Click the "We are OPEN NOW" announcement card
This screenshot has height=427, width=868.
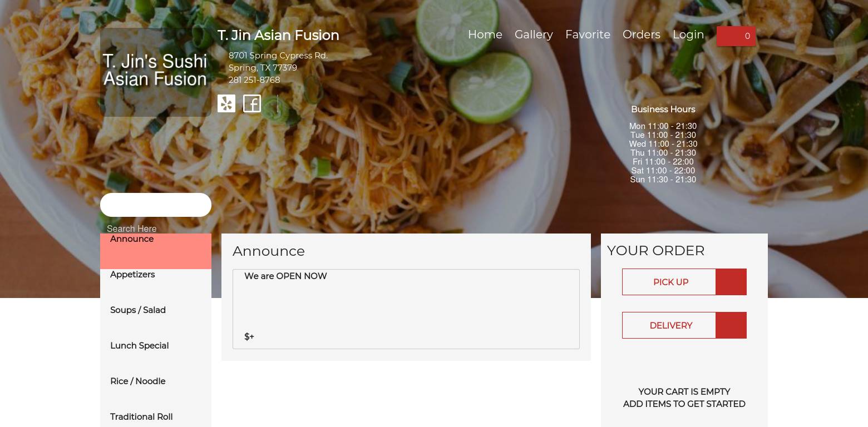coord(406,309)
